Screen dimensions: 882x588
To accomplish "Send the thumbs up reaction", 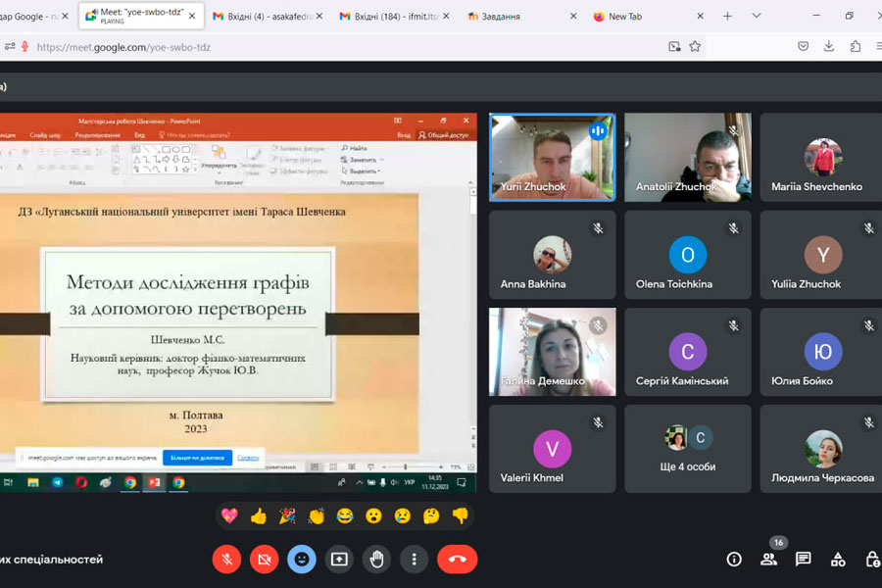I will [x=258, y=515].
